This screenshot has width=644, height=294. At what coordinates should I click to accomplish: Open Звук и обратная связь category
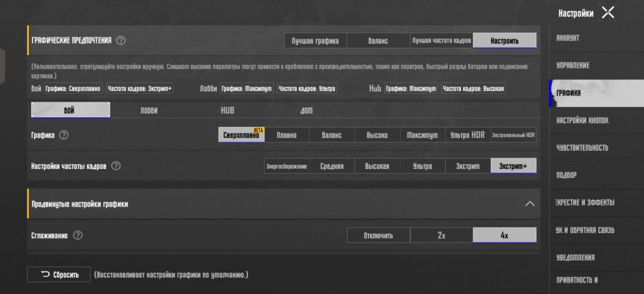click(596, 230)
